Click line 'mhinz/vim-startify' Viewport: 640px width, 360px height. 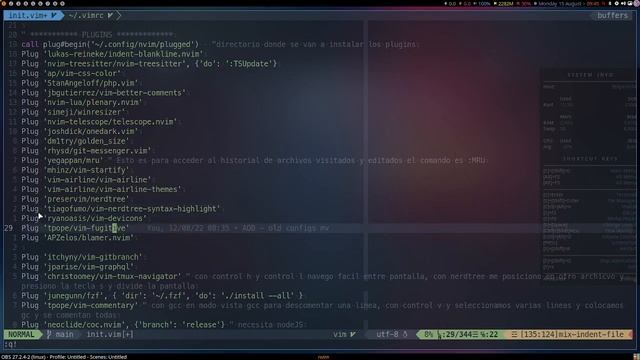click(x=76, y=170)
